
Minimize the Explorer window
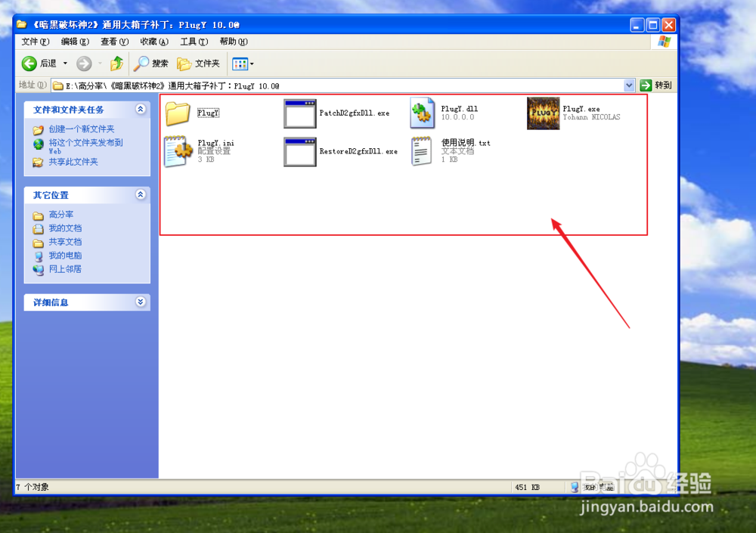[x=637, y=25]
